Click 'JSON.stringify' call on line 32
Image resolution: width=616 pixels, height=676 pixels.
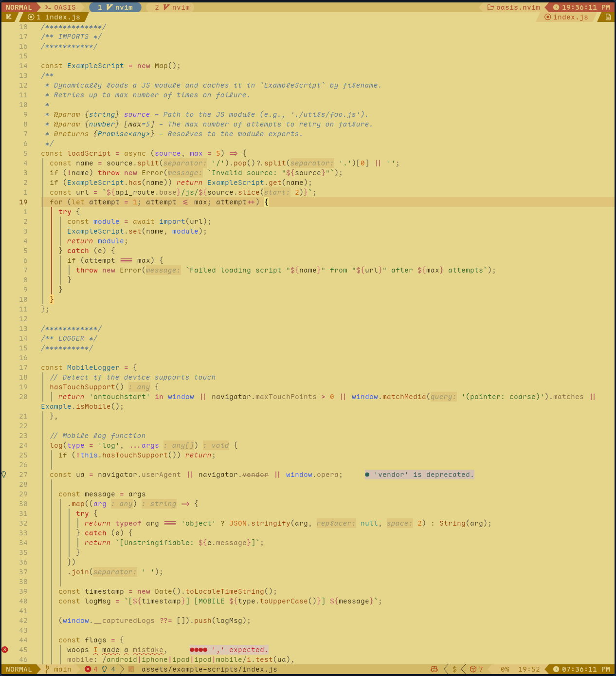[260, 523]
